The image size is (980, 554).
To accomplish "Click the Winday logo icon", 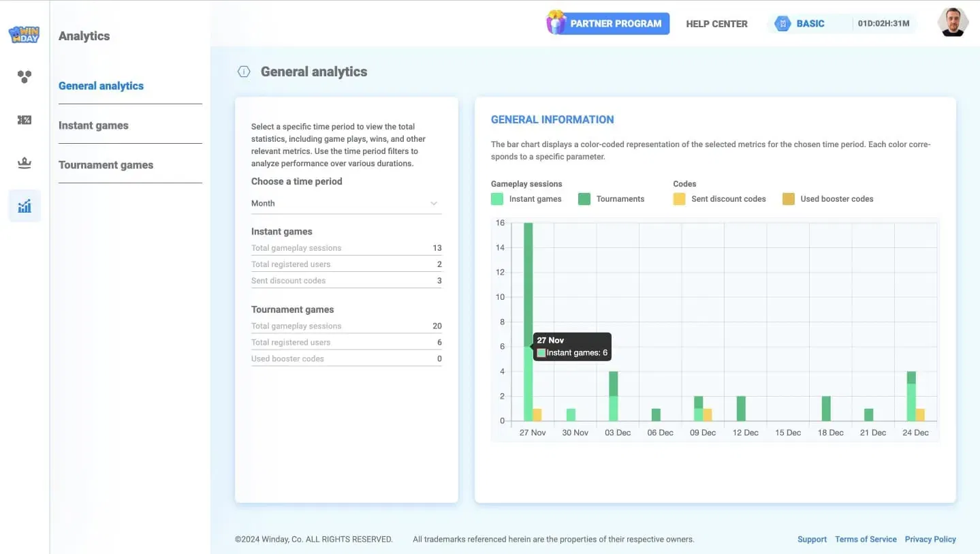I will pyautogui.click(x=24, y=34).
